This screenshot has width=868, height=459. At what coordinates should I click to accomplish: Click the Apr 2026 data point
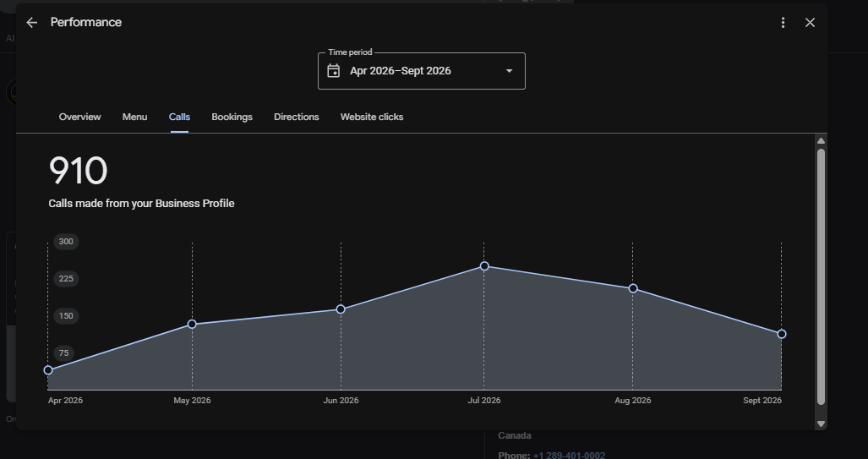pos(48,370)
